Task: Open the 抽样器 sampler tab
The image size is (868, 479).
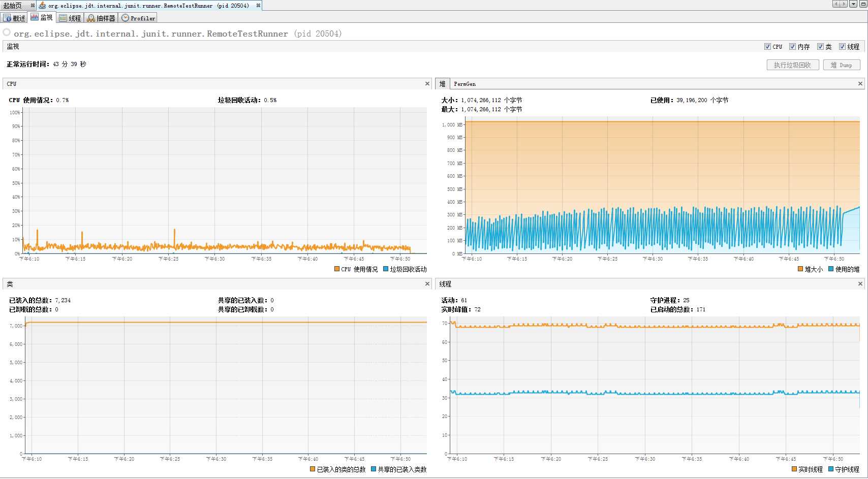Action: 101,18
